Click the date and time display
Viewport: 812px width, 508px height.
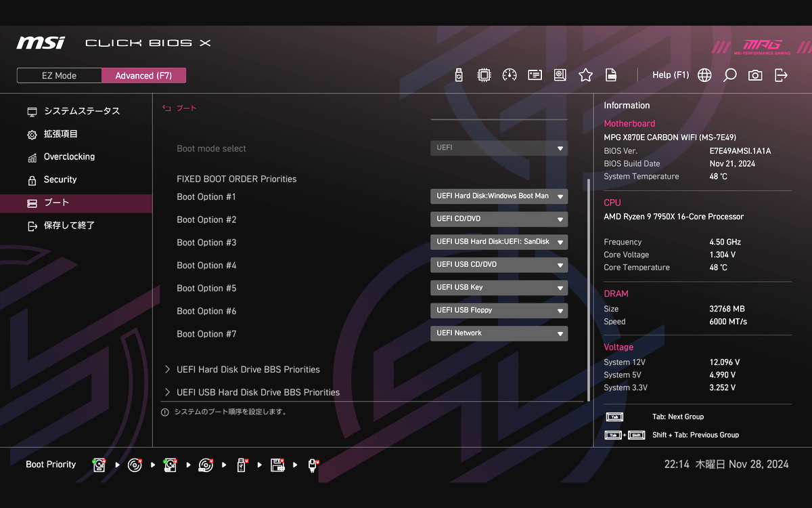[x=726, y=465]
